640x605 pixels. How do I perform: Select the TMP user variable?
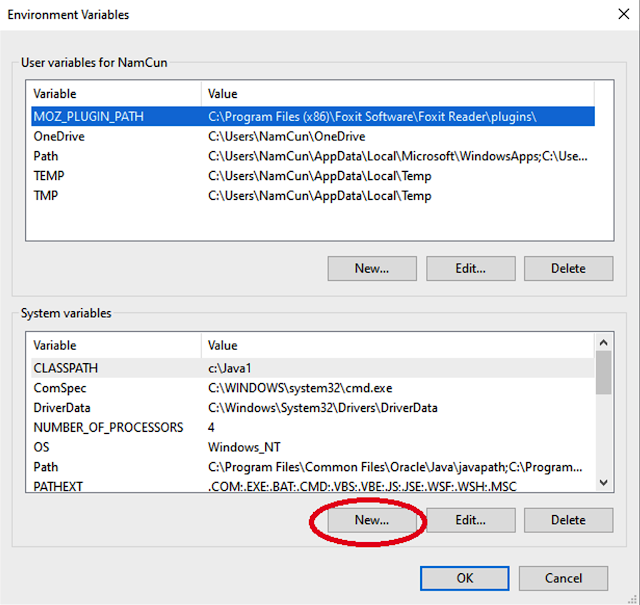tap(313, 195)
